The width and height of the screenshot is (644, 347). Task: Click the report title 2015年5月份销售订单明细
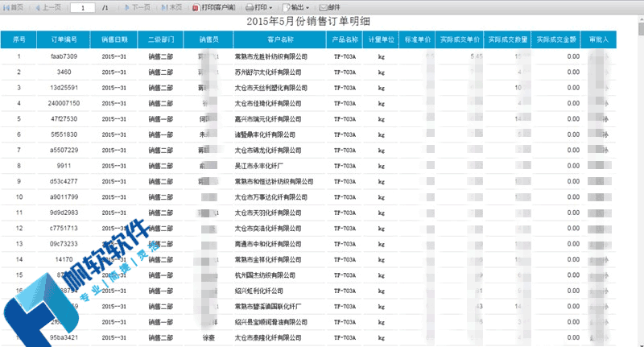pos(308,22)
